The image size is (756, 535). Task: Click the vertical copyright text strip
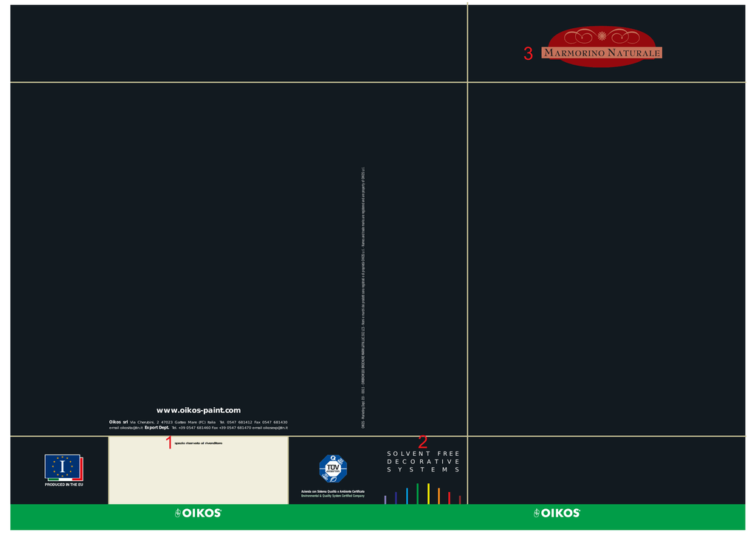coord(363,298)
